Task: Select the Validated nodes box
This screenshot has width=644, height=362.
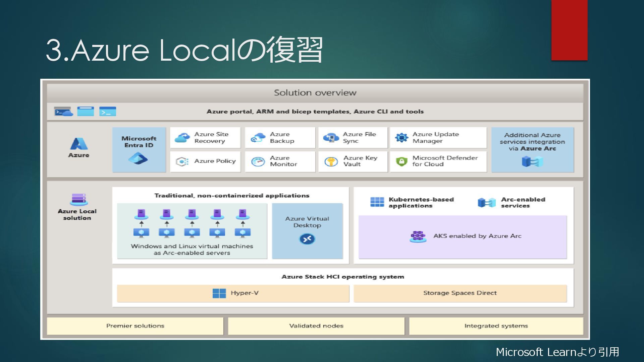Action: (316, 326)
